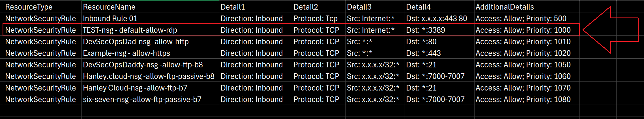Select the 'Access: Allow; Priority: 1080' cell
Viewport: 644px width, 119px height.
click(523, 99)
